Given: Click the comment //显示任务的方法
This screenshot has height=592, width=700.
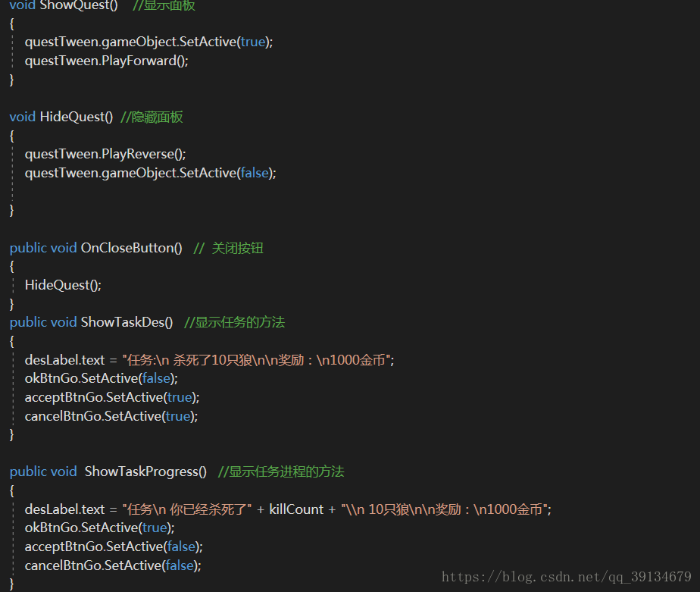Looking at the screenshot, I should 234,322.
